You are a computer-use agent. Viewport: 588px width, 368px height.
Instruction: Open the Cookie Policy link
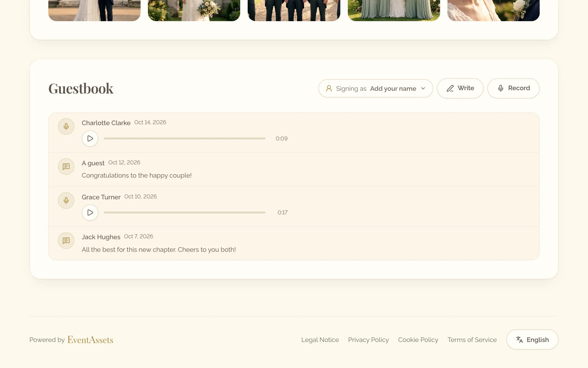pyautogui.click(x=418, y=340)
